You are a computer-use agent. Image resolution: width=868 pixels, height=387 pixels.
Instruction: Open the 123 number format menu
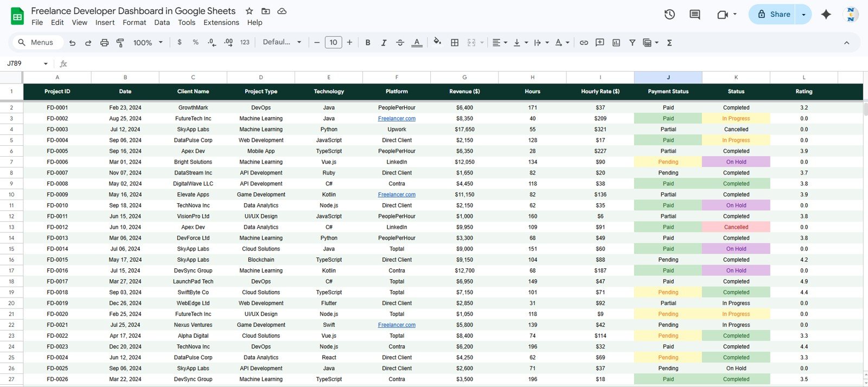(245, 42)
